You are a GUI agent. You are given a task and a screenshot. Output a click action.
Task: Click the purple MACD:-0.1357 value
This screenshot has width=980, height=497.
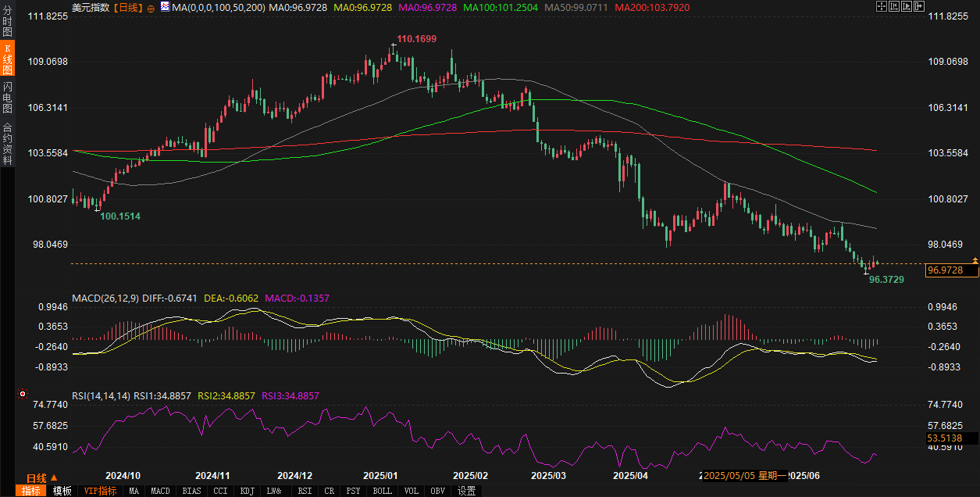coord(298,298)
